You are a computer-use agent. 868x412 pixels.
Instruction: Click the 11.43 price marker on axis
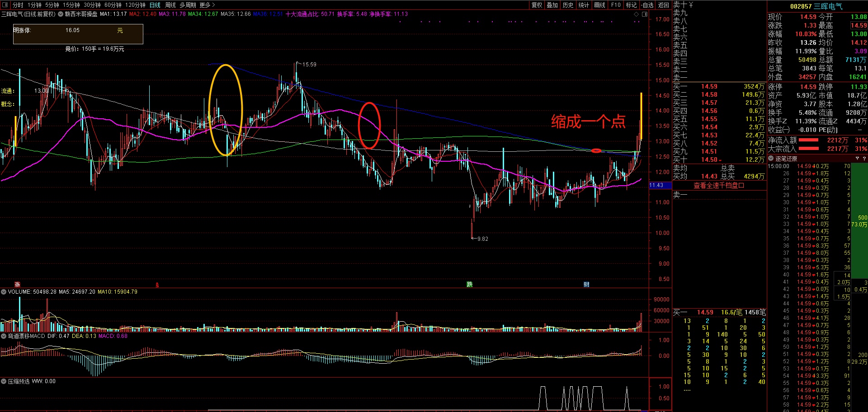pyautogui.click(x=656, y=185)
